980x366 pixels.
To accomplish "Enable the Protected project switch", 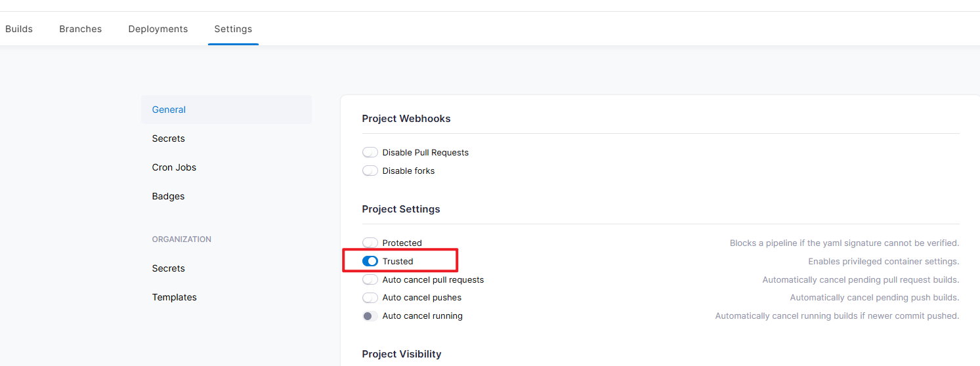I will pos(370,243).
